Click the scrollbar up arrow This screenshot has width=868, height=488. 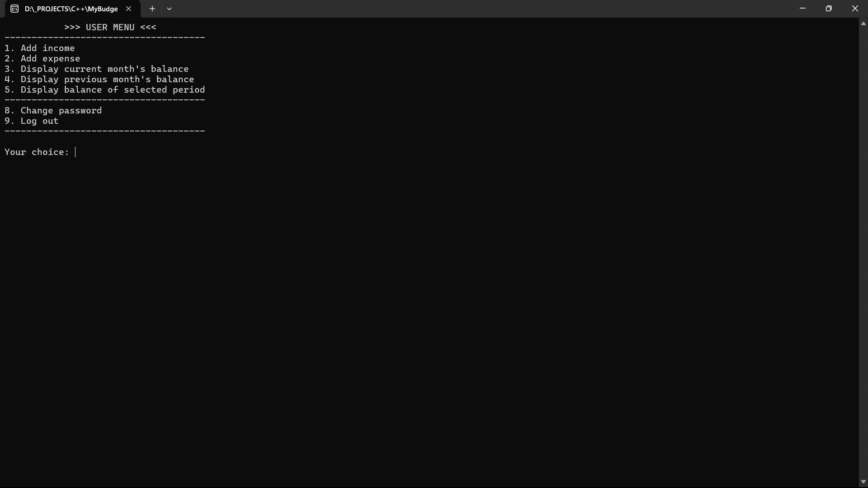coord(863,23)
